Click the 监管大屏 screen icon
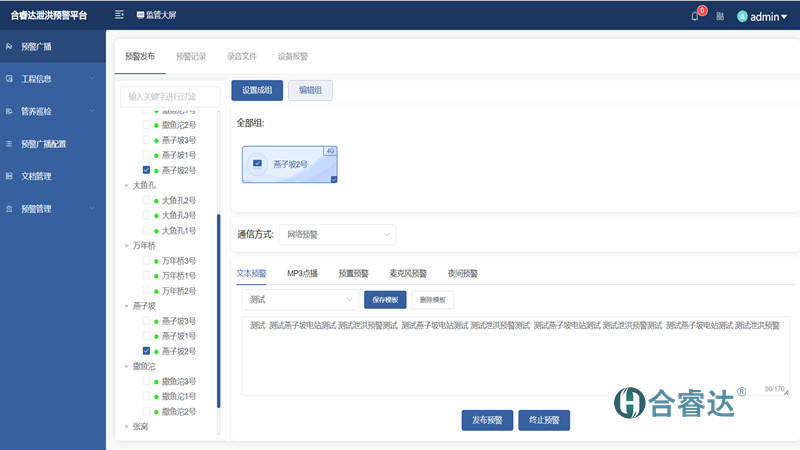 [x=140, y=15]
